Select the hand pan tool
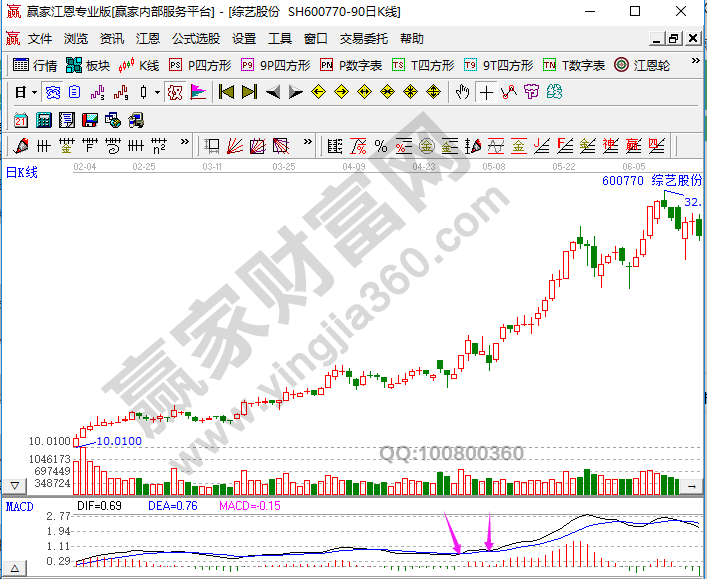The width and height of the screenshot is (707, 579). tap(462, 92)
